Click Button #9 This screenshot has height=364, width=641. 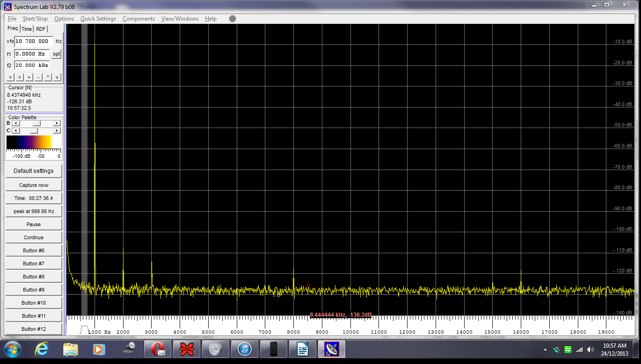pyautogui.click(x=34, y=290)
